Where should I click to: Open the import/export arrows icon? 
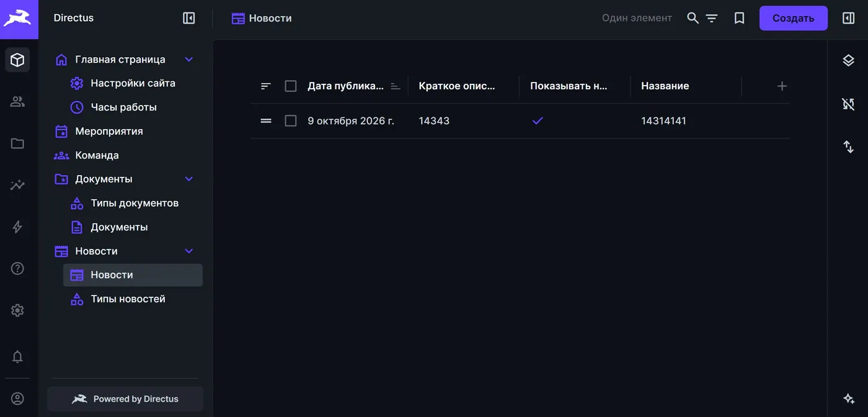(x=848, y=147)
